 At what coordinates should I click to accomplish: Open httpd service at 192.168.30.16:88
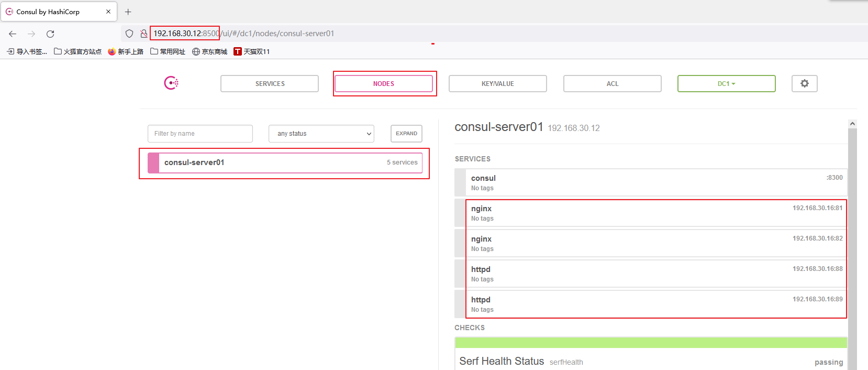651,274
